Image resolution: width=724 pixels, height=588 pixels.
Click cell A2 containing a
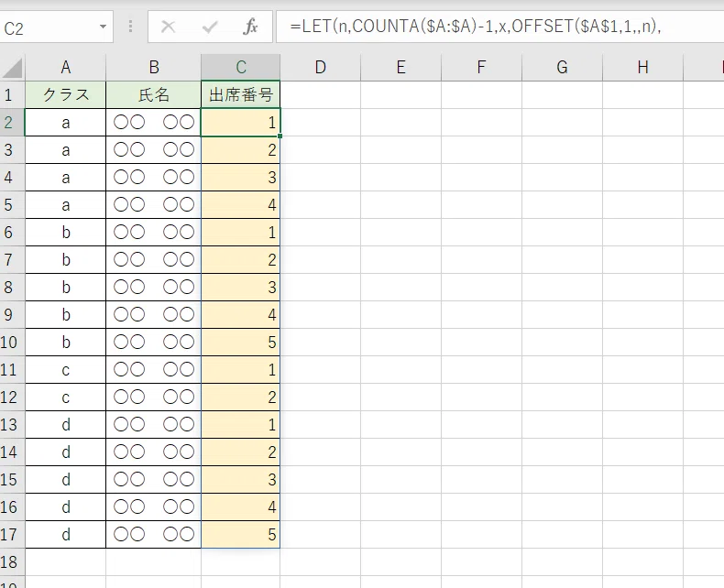pyautogui.click(x=66, y=123)
